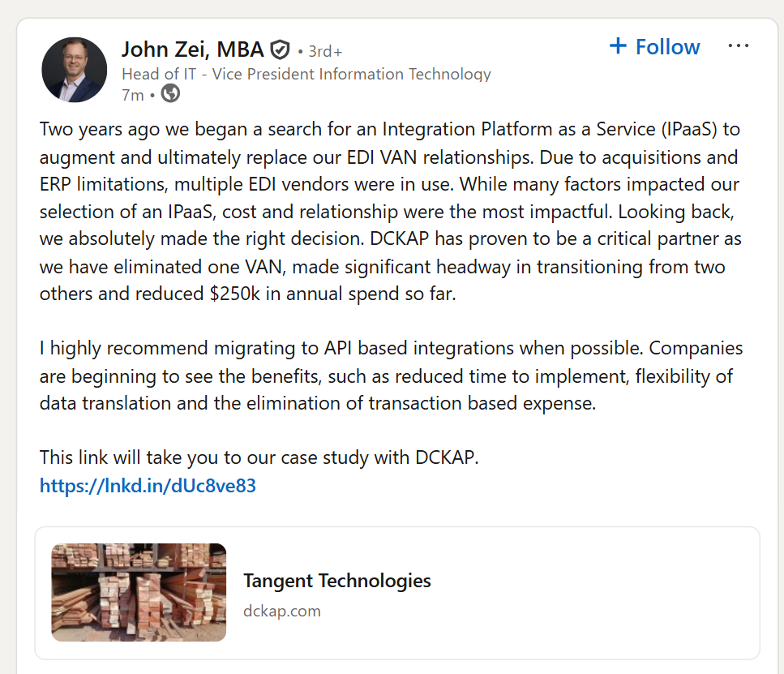Viewport: 784px width, 674px height.
Task: Click the globe public visibility icon
Action: [170, 94]
